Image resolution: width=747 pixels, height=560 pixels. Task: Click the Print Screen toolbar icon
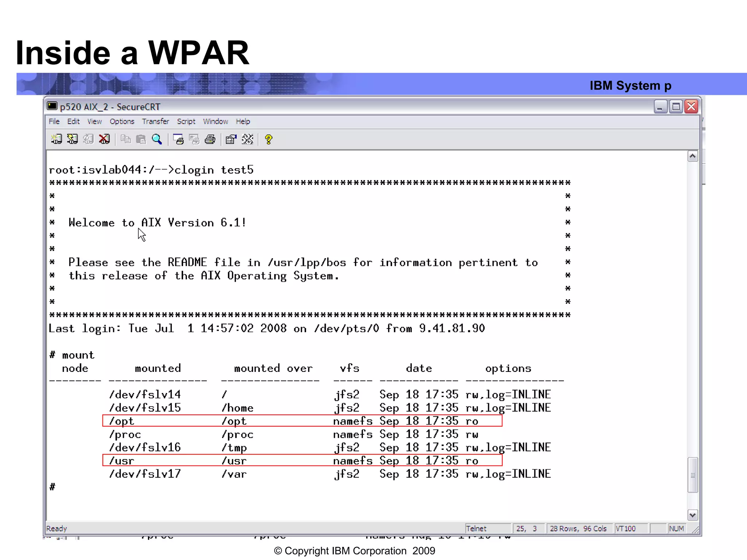click(178, 139)
